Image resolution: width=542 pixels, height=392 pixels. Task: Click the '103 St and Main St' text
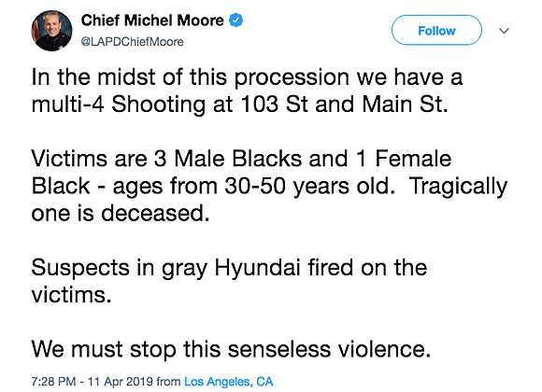(344, 104)
